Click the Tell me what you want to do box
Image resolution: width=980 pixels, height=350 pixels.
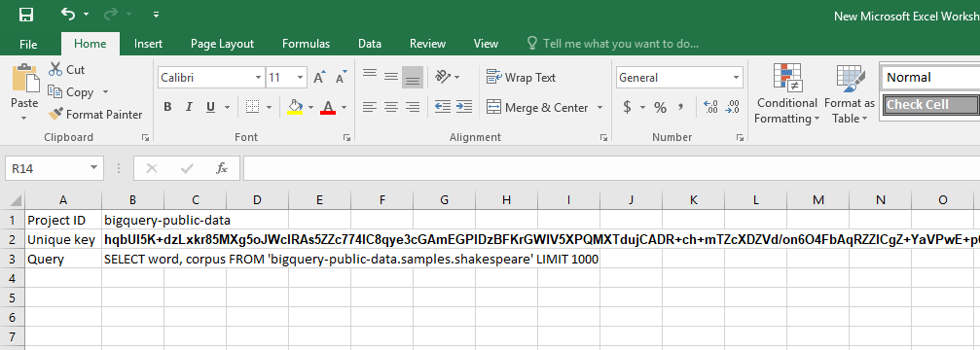(x=612, y=44)
